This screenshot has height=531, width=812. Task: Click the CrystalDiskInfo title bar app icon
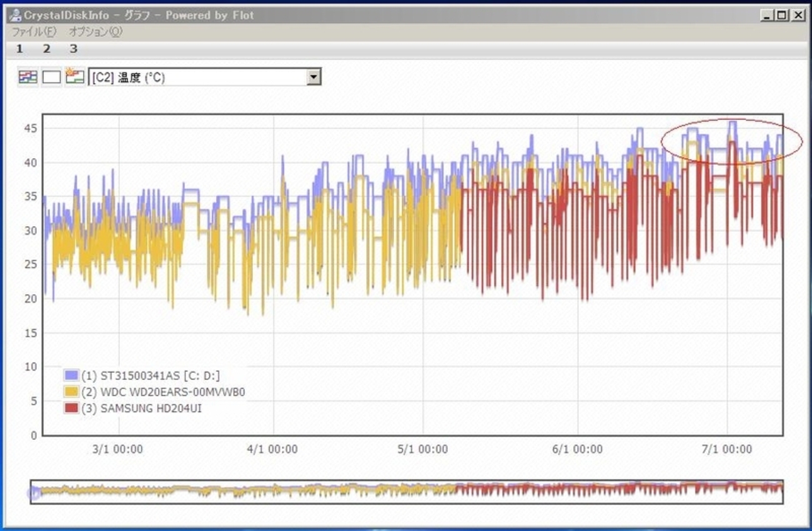pos(16,15)
